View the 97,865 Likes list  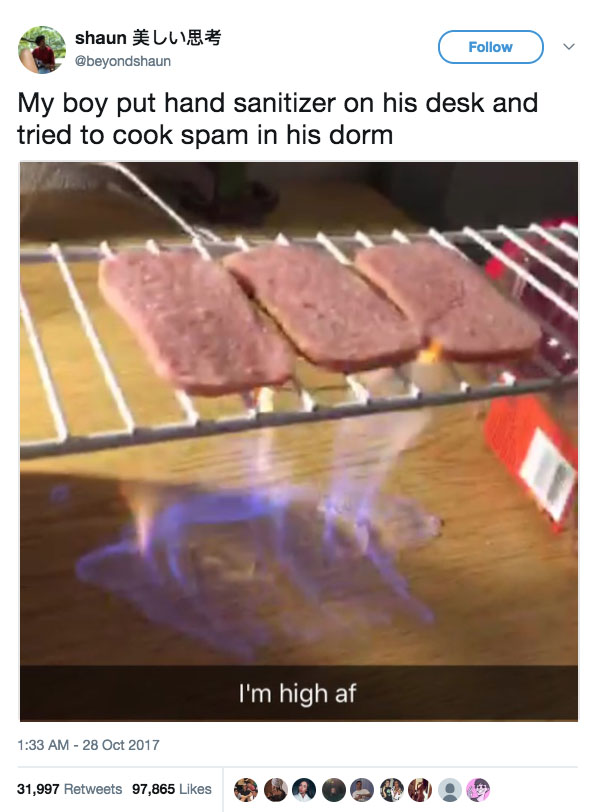tap(172, 789)
